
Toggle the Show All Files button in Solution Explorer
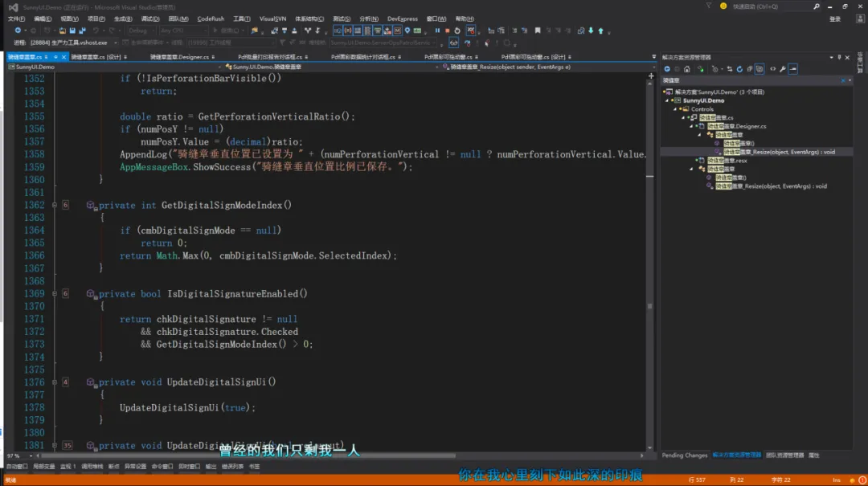[x=759, y=69]
